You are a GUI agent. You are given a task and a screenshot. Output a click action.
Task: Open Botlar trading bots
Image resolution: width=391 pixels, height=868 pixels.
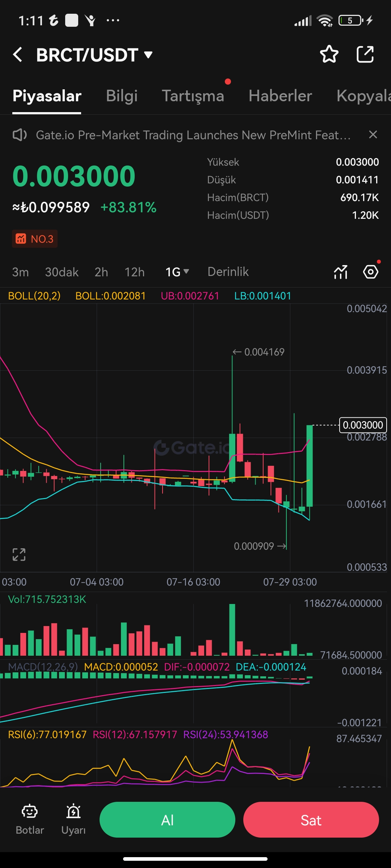(x=30, y=820)
